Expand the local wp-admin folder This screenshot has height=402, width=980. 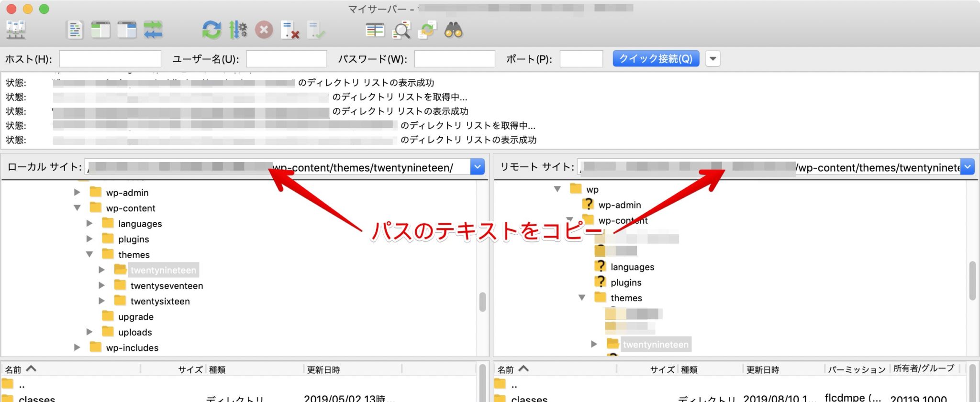pyautogui.click(x=77, y=192)
